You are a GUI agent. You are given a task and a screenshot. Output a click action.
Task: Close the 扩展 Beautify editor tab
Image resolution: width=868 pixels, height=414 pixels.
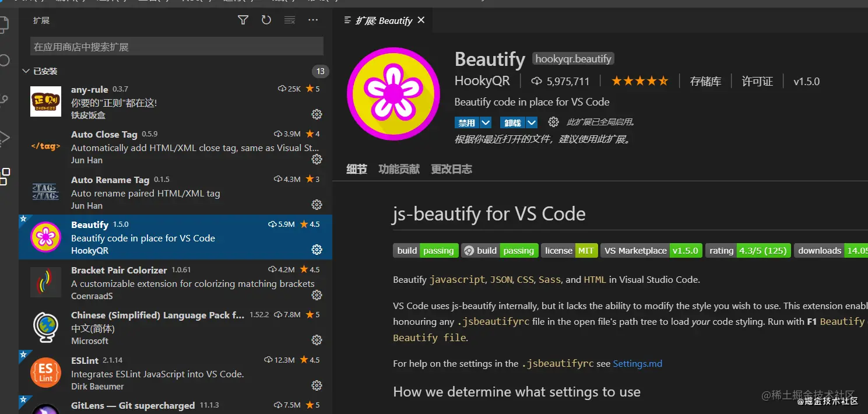[421, 20]
